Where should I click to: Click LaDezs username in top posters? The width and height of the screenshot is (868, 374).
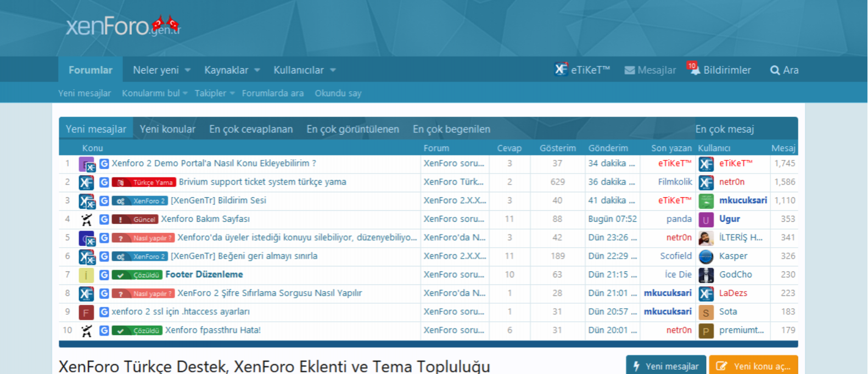pyautogui.click(x=733, y=293)
